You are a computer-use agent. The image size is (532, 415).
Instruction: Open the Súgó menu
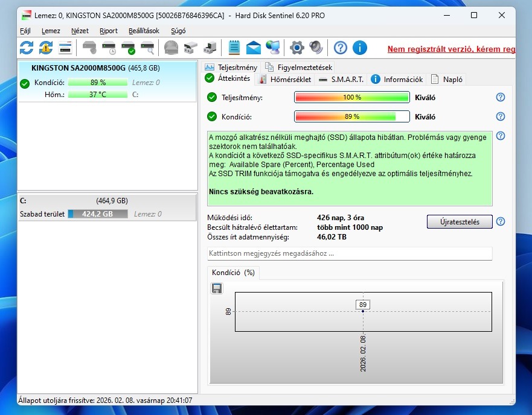[x=178, y=31]
